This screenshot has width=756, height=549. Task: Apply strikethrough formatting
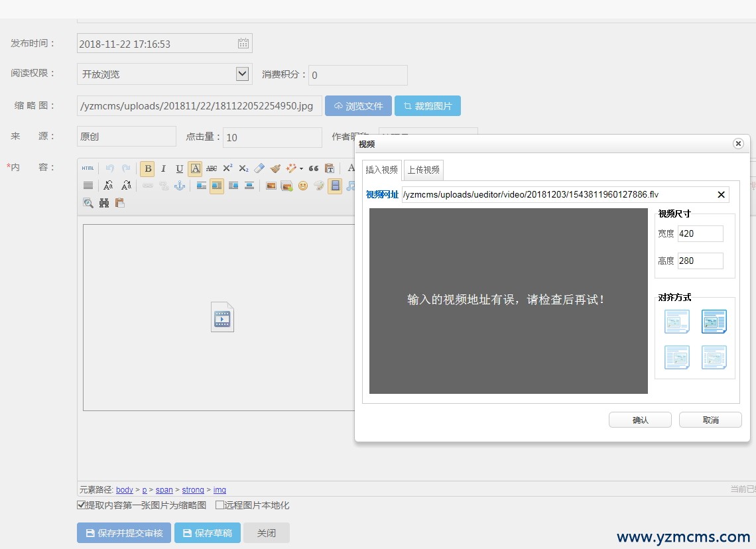click(x=211, y=168)
